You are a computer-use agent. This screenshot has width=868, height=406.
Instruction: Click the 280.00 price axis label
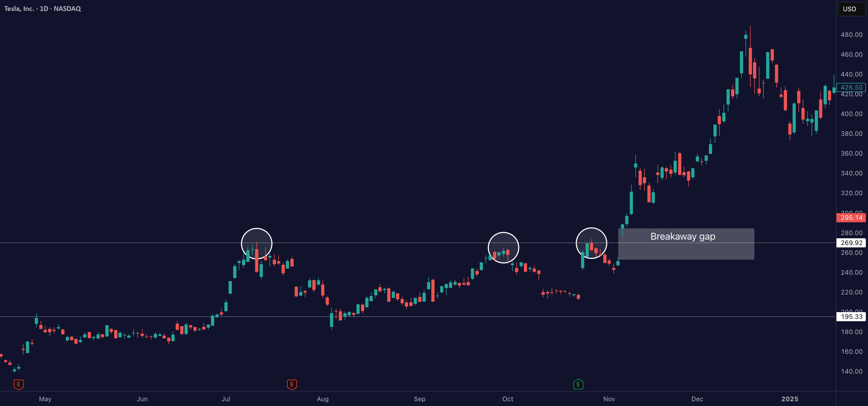pyautogui.click(x=851, y=233)
